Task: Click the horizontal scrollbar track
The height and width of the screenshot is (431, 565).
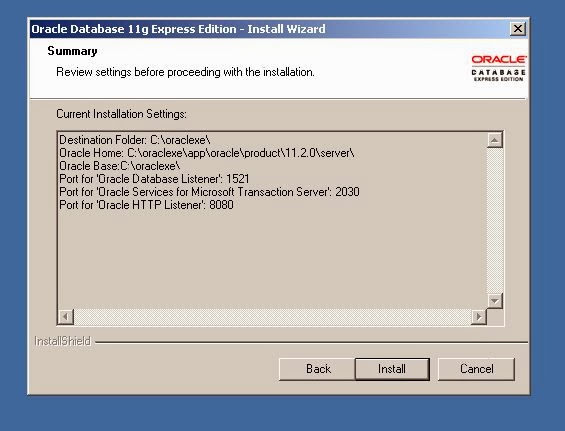Action: pos(272,316)
